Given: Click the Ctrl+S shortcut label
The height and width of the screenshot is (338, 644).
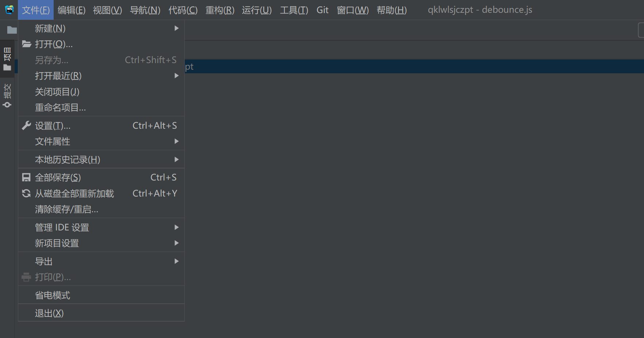Looking at the screenshot, I should point(164,177).
